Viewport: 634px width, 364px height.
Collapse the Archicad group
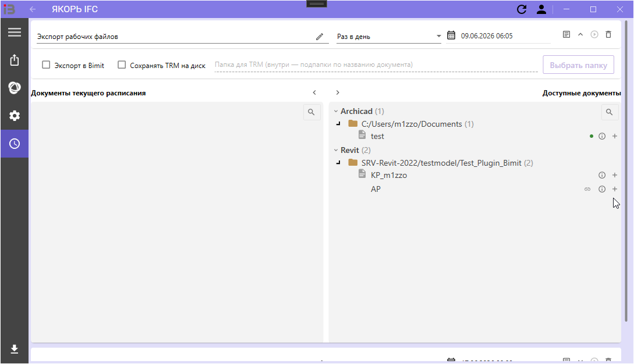point(335,111)
